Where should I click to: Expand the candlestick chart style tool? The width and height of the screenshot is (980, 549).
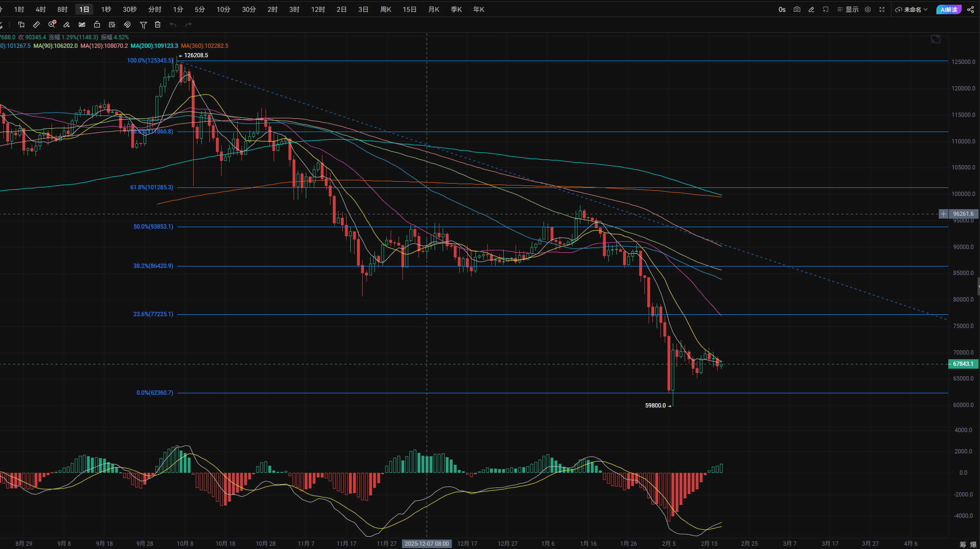[82, 25]
